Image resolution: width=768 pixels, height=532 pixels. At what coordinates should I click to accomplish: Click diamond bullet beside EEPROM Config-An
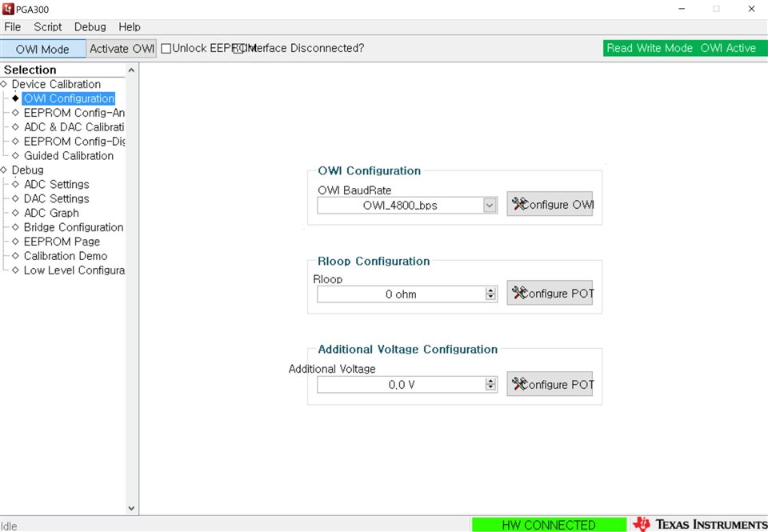pyautogui.click(x=15, y=113)
